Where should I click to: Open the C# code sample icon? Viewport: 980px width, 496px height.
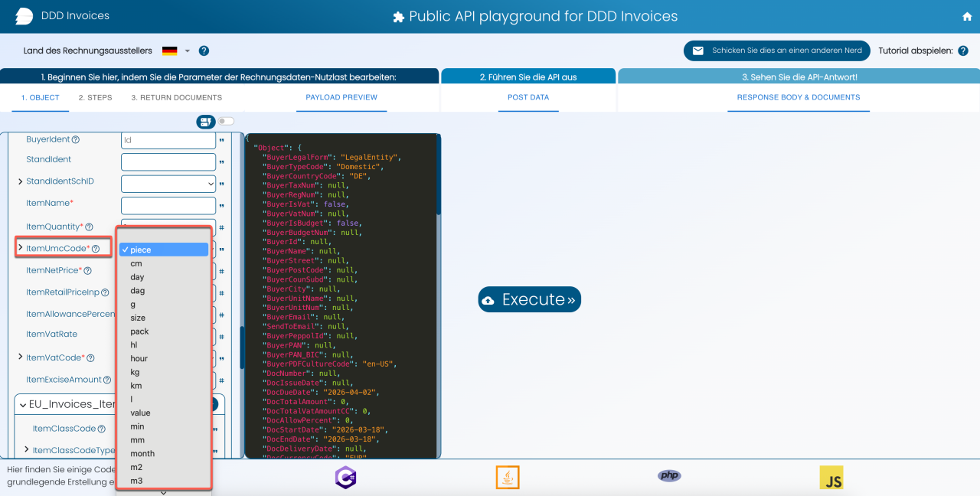tap(345, 477)
